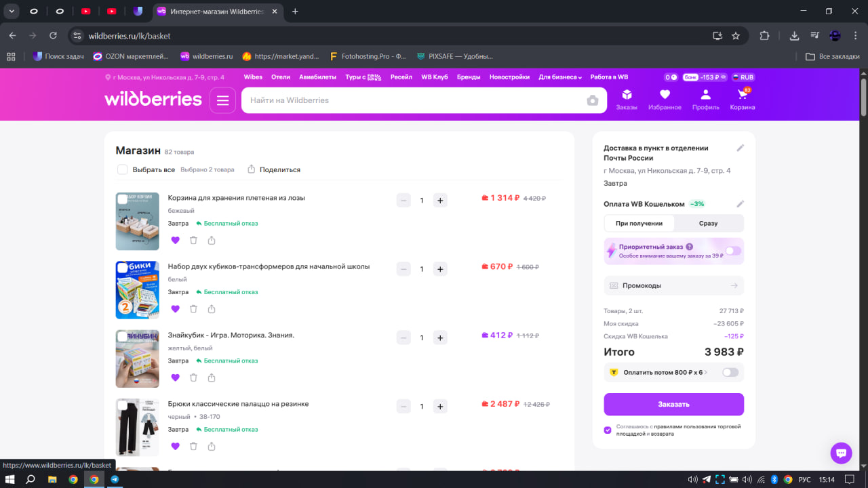The image size is (868, 488).
Task: Tick the Выбрать все checkbox
Action: click(122, 169)
